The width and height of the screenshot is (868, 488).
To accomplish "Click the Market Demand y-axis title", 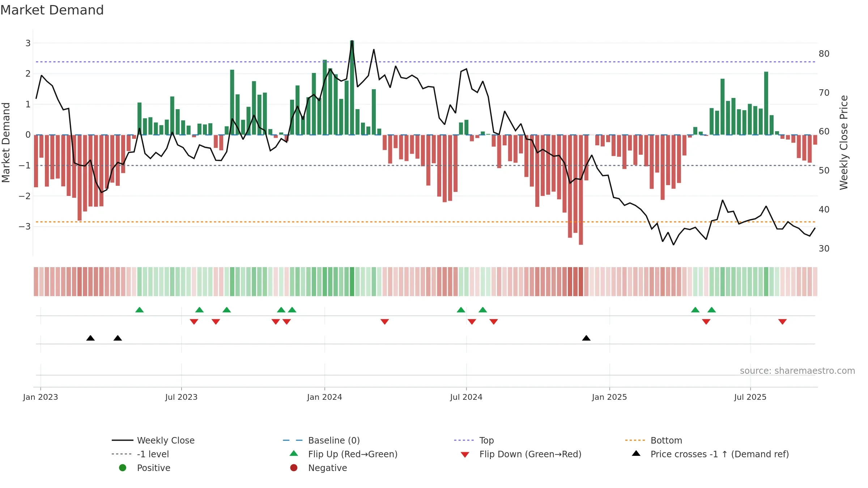I will click(6, 142).
